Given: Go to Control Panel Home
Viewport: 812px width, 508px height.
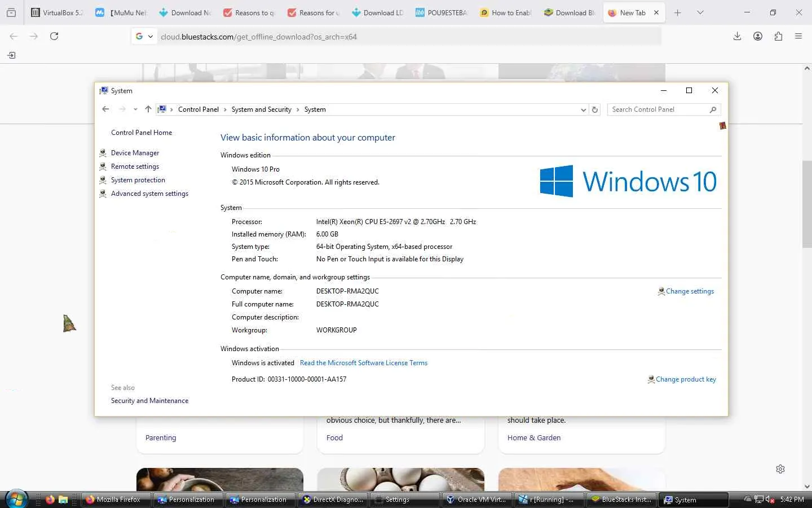Looking at the screenshot, I should click(x=142, y=133).
